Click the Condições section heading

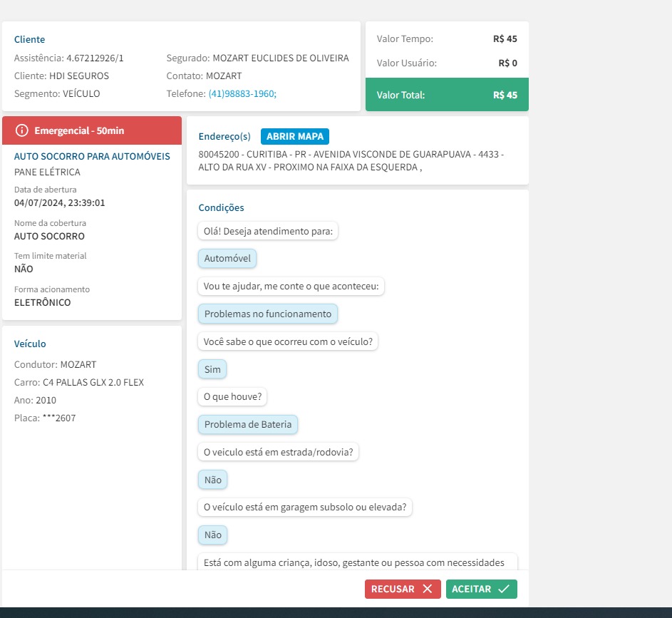[221, 207]
